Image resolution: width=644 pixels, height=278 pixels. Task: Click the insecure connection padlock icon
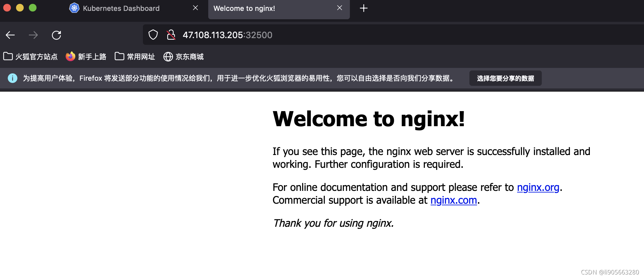(171, 35)
